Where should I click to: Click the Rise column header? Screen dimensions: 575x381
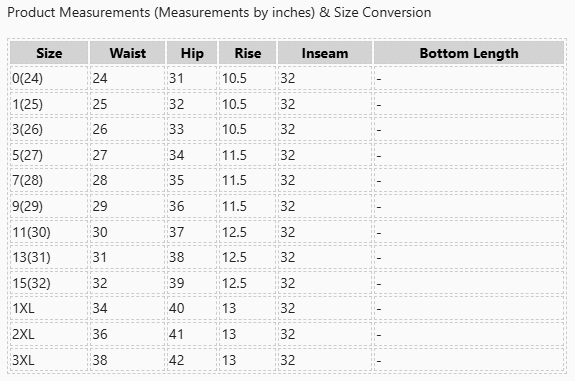pos(248,53)
